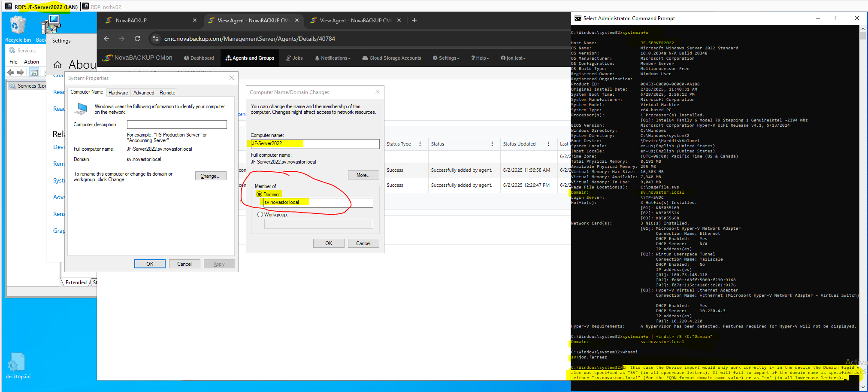Click the browser address bar URL

tap(250, 39)
